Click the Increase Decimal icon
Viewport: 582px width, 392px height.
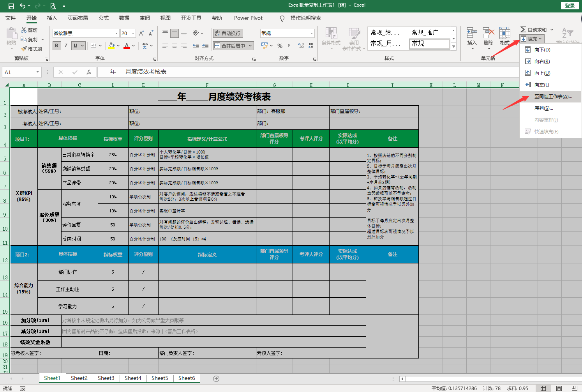(301, 46)
